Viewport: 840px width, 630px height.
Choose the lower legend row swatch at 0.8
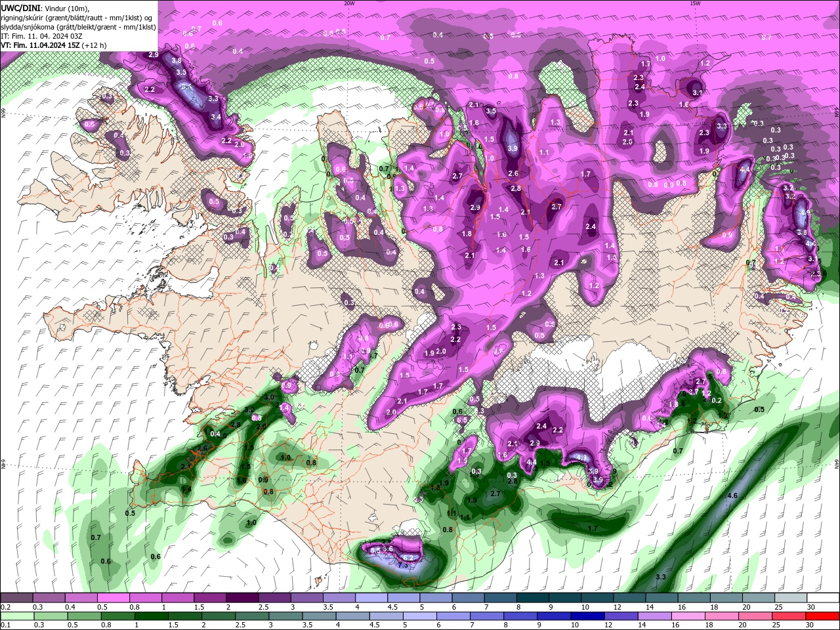click(117, 616)
